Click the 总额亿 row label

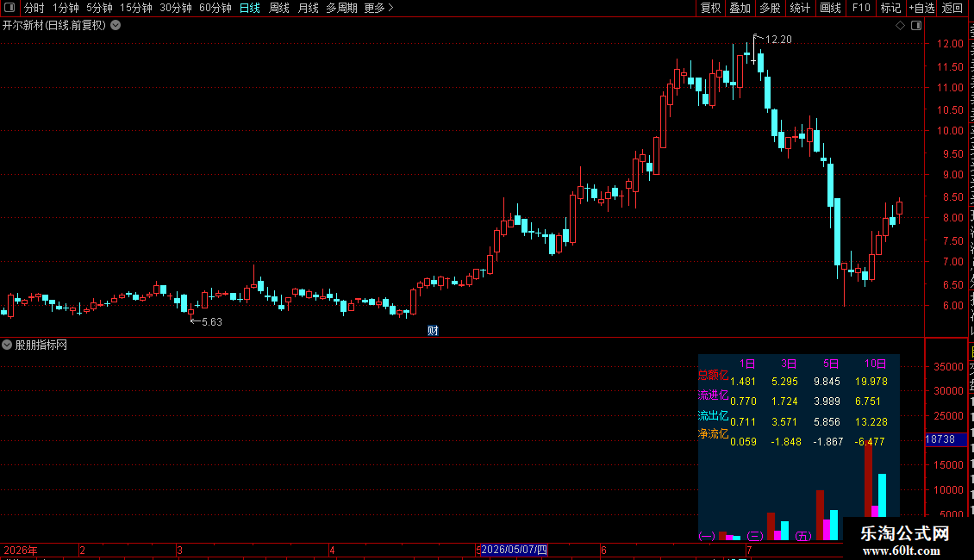[713, 375]
